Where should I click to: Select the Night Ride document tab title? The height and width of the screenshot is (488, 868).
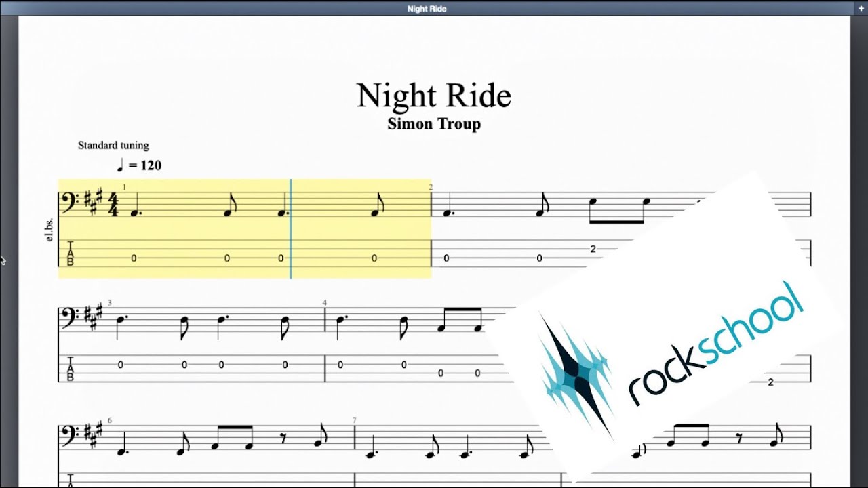pos(427,9)
